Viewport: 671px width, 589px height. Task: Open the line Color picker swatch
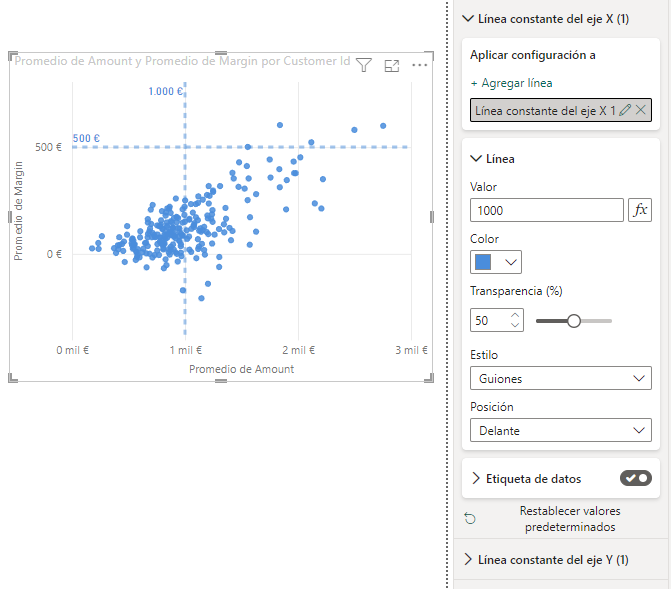click(496, 262)
